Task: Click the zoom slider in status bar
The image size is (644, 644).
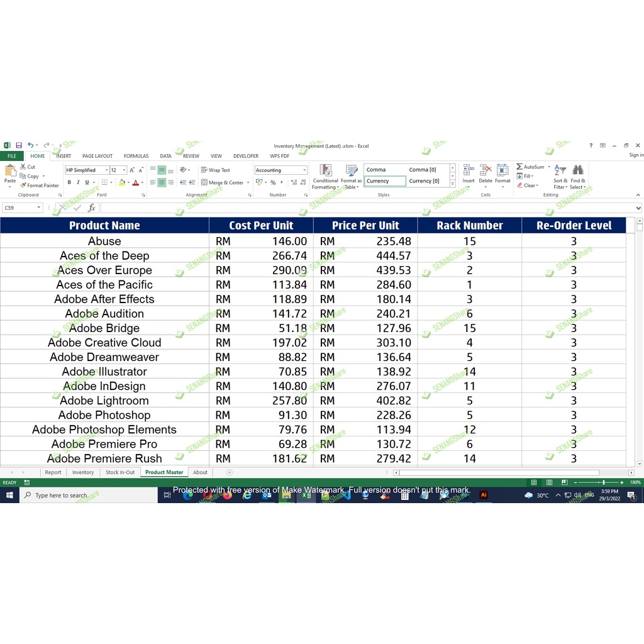Action: click(x=604, y=482)
